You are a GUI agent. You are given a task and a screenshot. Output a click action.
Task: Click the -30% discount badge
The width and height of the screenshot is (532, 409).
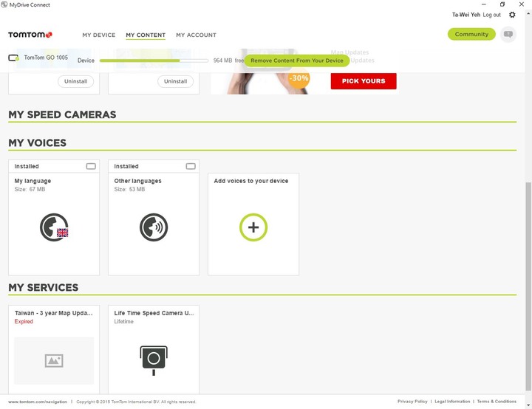tap(299, 78)
